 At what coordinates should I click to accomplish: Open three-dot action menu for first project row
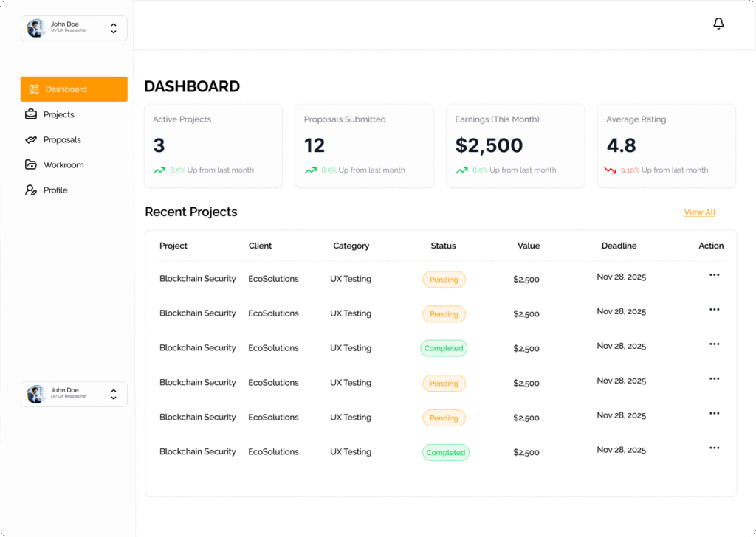tap(714, 275)
